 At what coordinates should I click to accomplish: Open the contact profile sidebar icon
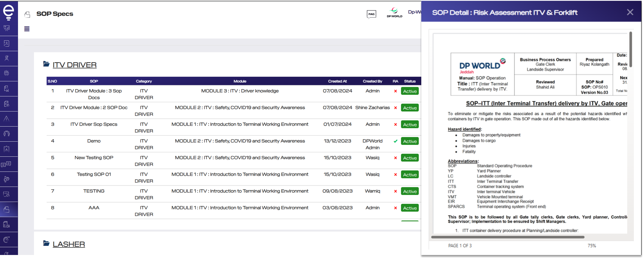pyautogui.click(x=7, y=43)
